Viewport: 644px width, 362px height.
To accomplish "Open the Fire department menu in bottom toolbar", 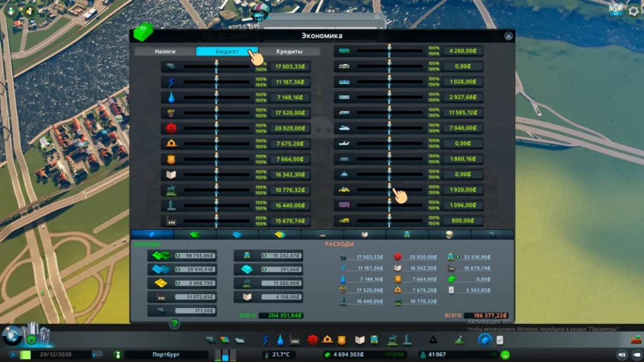I will (x=327, y=340).
